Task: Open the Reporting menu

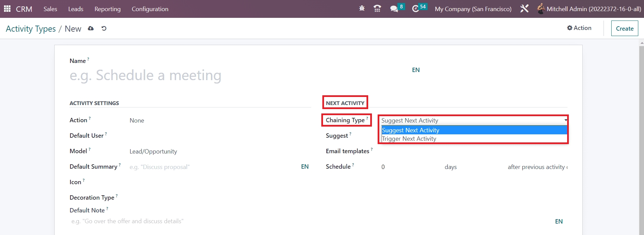Action: [107, 9]
